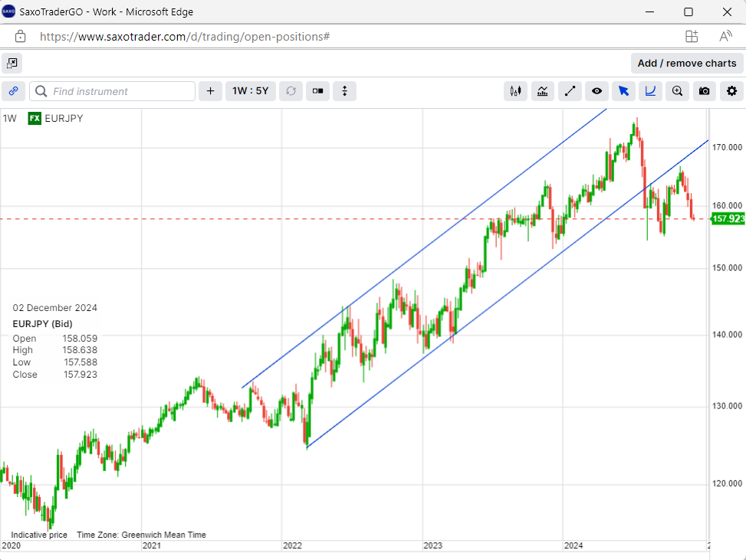The image size is (746, 560).
Task: Click the 120.000 price axis label
Action: pos(727,483)
